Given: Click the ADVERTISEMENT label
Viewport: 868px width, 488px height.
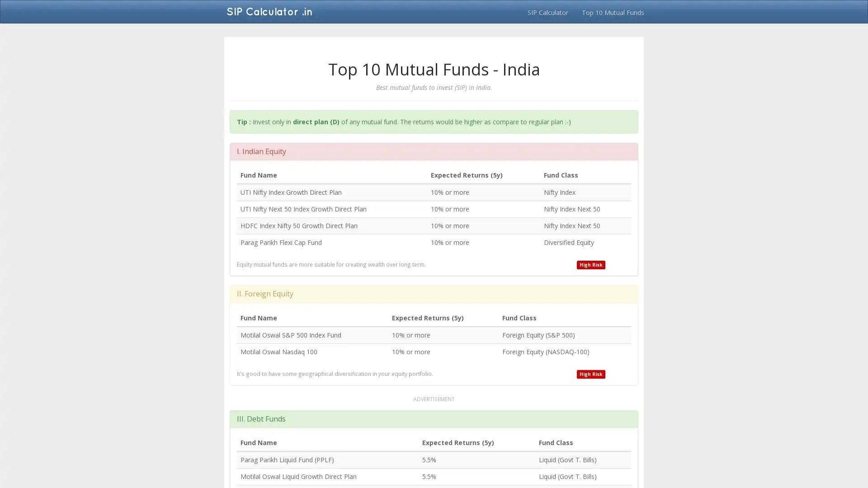Looking at the screenshot, I should tap(434, 399).
